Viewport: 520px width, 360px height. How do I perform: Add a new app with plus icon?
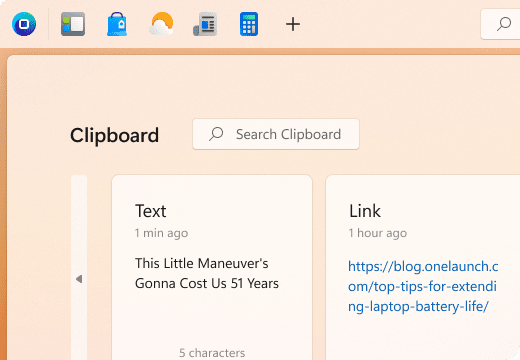coord(293,24)
